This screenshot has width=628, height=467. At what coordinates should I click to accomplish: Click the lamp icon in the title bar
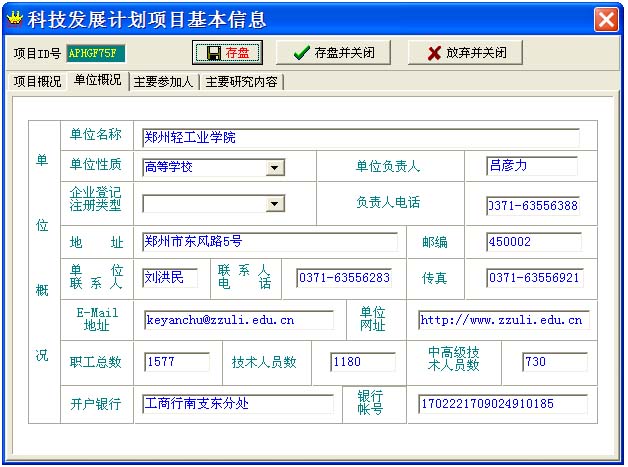click(x=14, y=18)
